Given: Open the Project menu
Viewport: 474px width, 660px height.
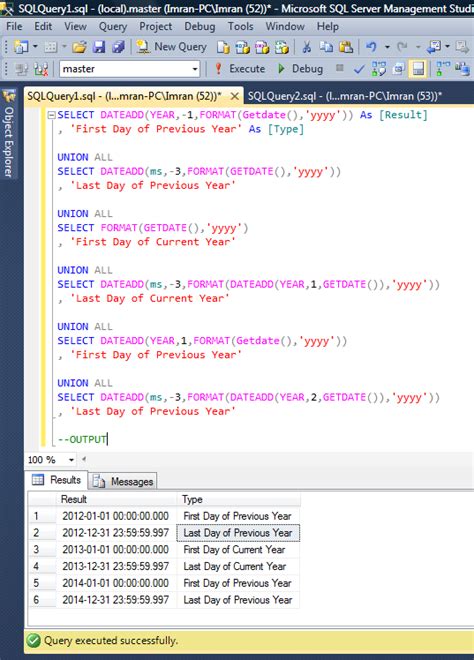Looking at the screenshot, I should [x=155, y=27].
